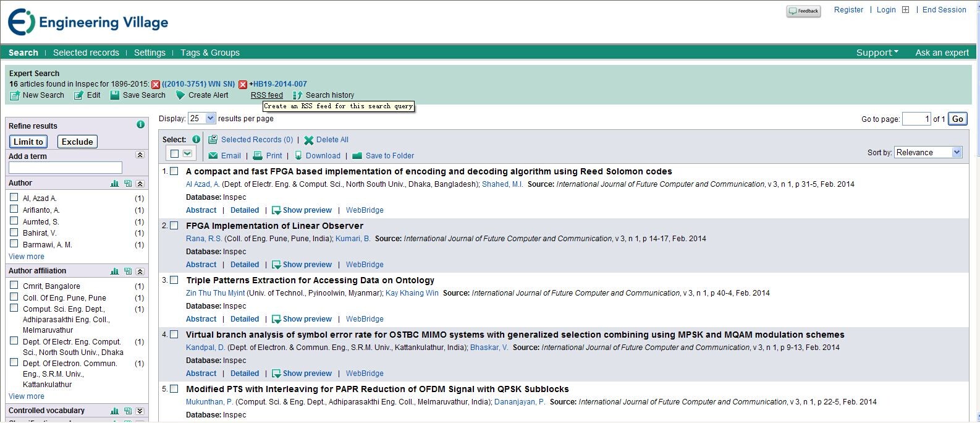Open Selected records tab
Screen dimensions: 980x423
pyautogui.click(x=86, y=53)
